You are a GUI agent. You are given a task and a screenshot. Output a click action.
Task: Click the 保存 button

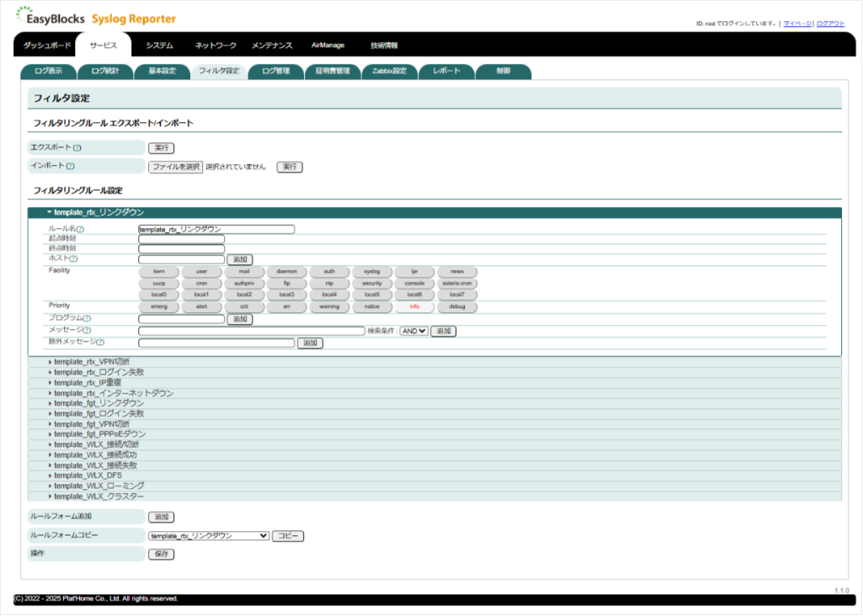coord(162,555)
